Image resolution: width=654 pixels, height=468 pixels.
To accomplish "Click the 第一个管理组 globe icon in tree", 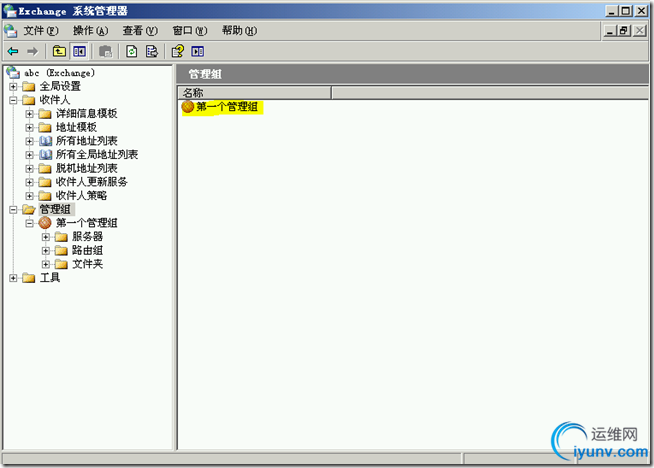I will coord(45,223).
